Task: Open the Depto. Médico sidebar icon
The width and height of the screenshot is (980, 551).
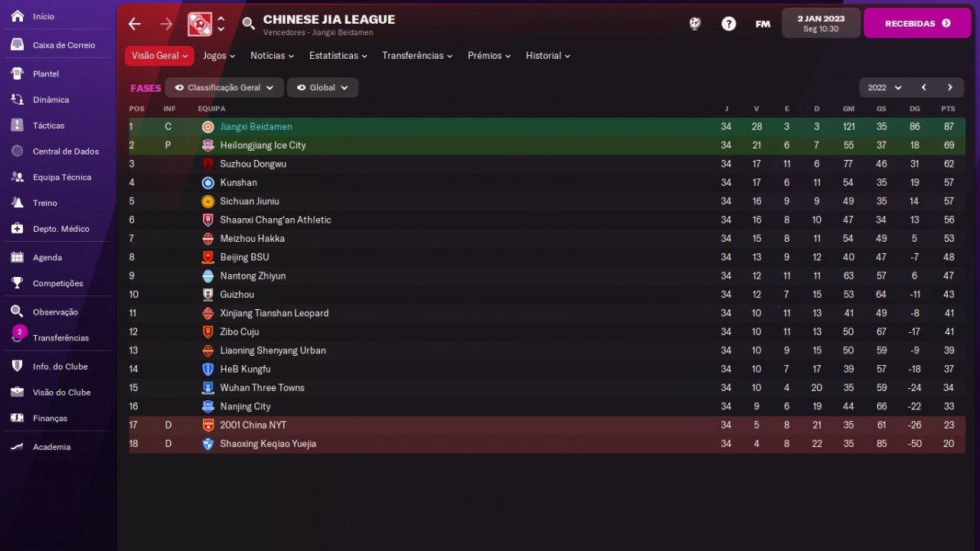Action: click(x=17, y=229)
